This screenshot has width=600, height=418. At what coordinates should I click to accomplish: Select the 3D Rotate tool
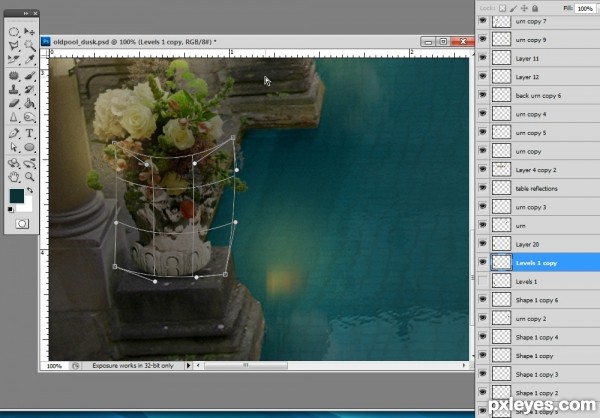pos(14,163)
